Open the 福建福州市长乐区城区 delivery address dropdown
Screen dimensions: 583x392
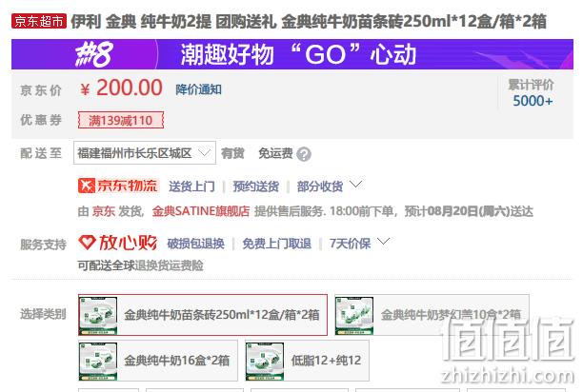[x=145, y=152]
